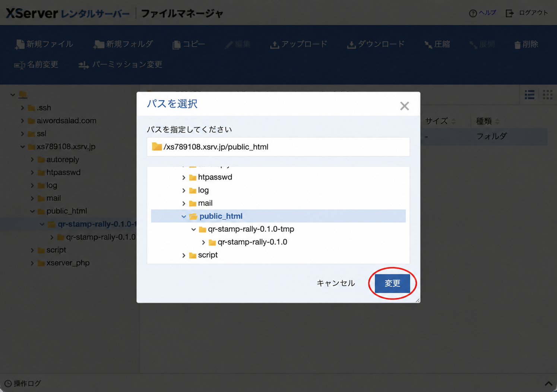Image resolution: width=557 pixels, height=392 pixels.
Task: Expand the script folder in the dialog tree
Action: (184, 255)
